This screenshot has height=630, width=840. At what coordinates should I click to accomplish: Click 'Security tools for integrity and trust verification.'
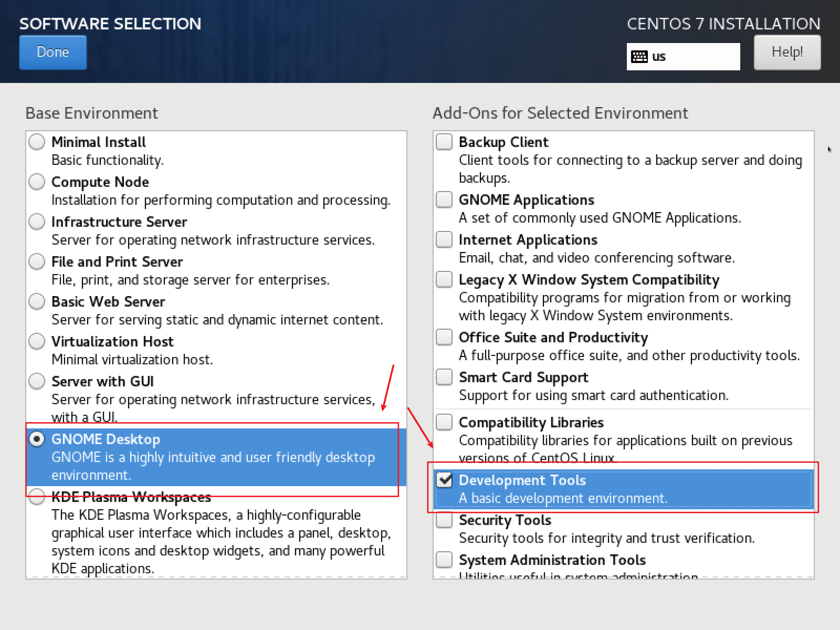coord(607,539)
